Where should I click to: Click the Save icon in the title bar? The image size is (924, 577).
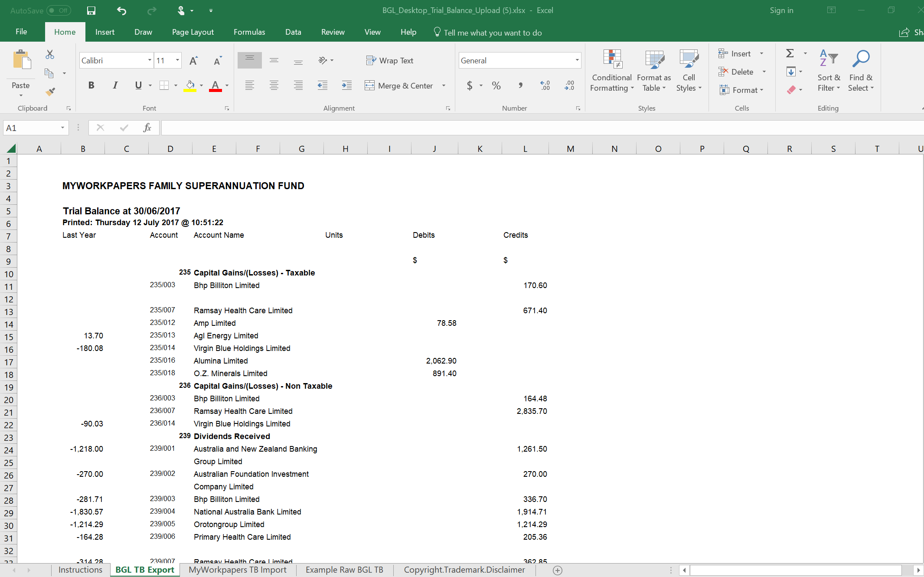pos(91,10)
